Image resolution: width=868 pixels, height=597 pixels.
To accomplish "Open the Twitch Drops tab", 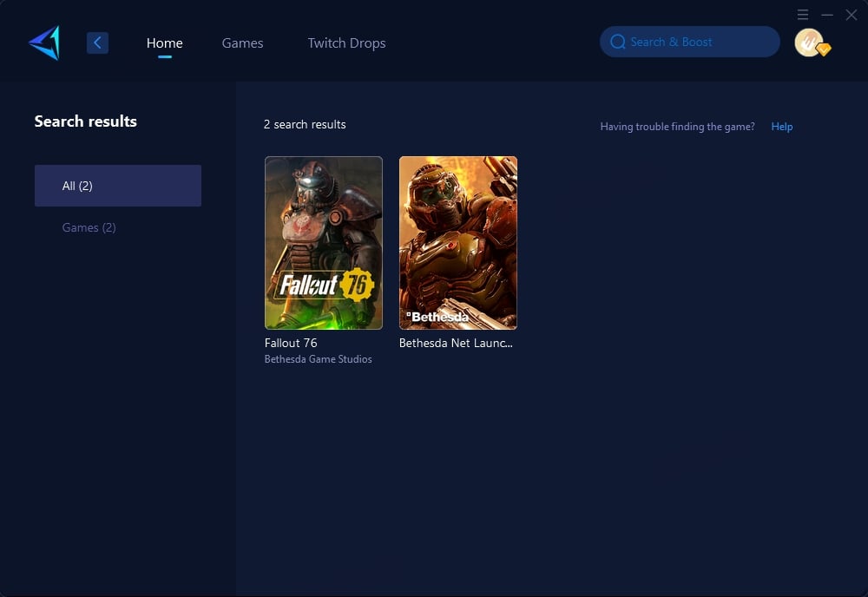I will [346, 43].
